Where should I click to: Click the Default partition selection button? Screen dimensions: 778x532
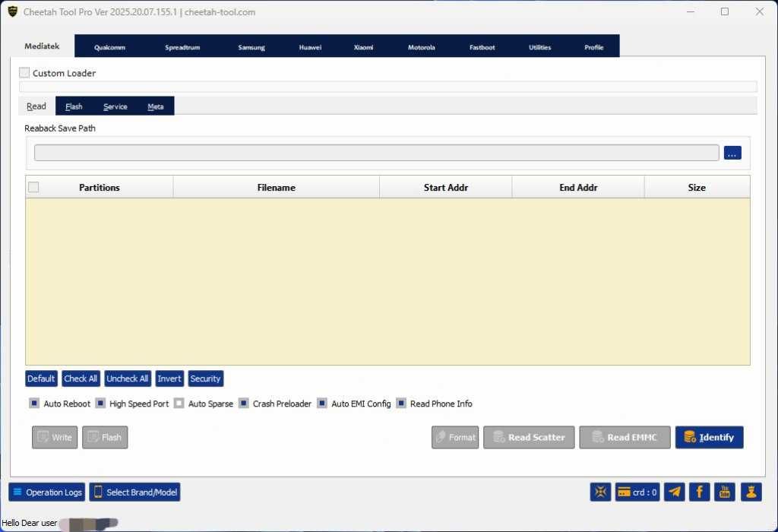click(41, 378)
